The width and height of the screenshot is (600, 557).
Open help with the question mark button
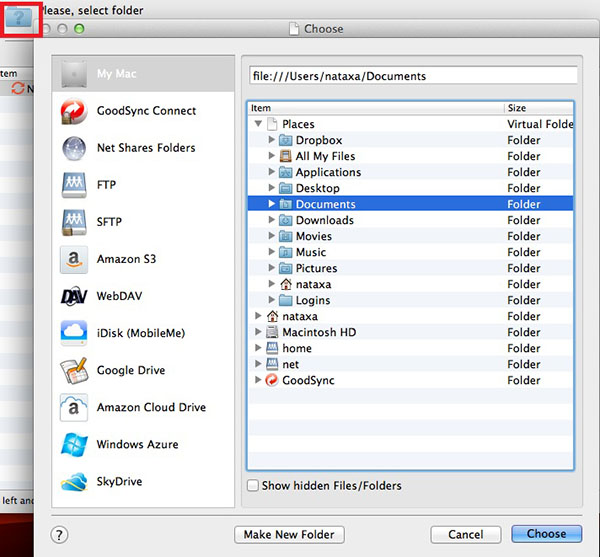tap(59, 535)
